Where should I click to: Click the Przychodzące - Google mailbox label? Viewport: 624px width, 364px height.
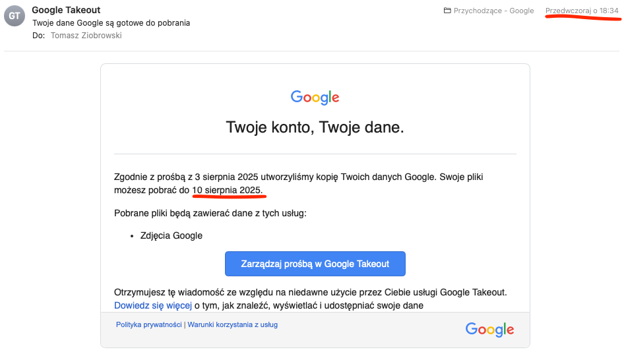493,11
